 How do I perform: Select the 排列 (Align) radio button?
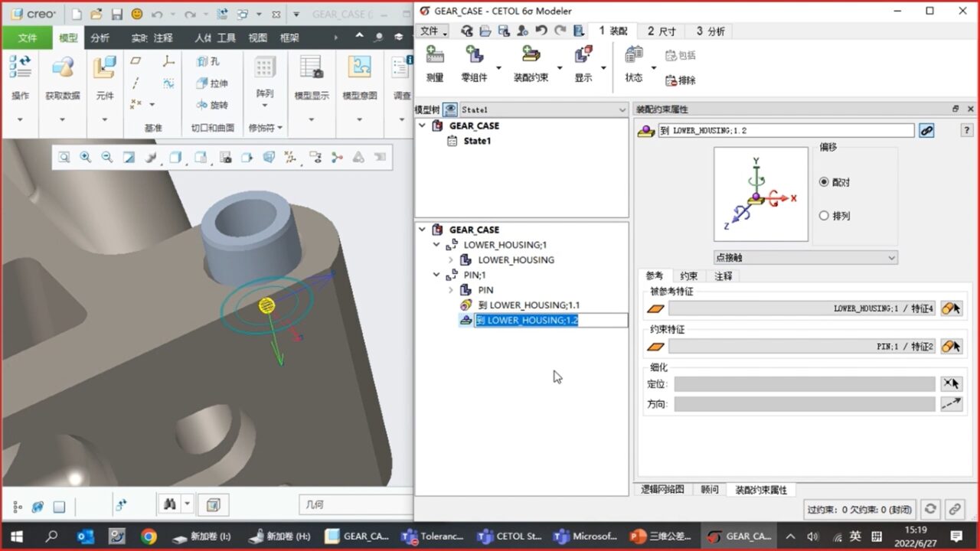pos(824,216)
